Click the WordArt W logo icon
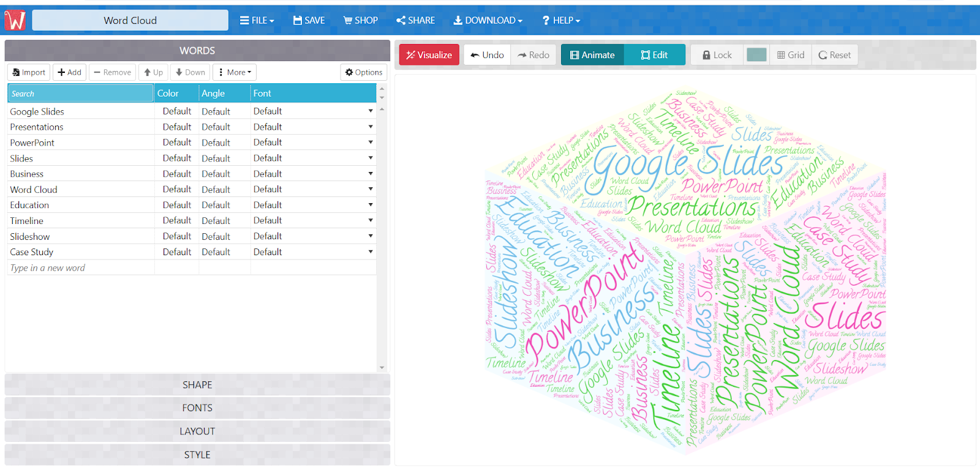The width and height of the screenshot is (980, 470). (x=15, y=20)
